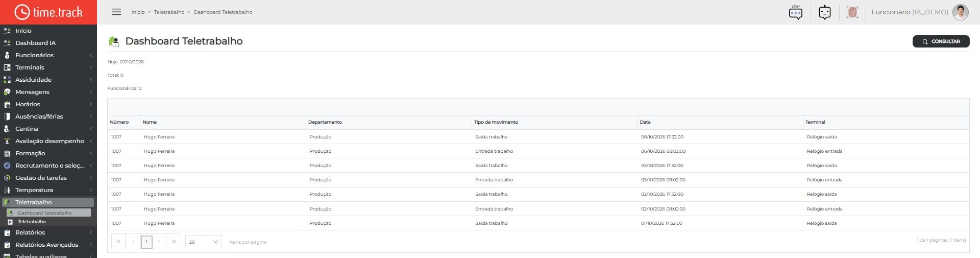Expand the Temperatura menu chevron
Image resolution: width=980 pixels, height=258 pixels.
pos(91,190)
